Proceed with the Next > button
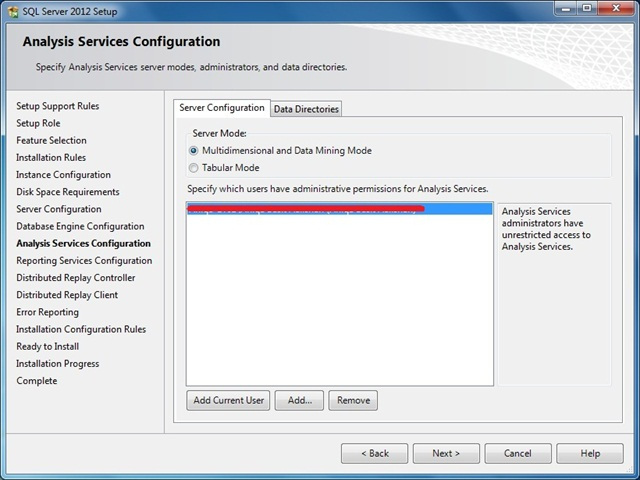 pos(446,453)
